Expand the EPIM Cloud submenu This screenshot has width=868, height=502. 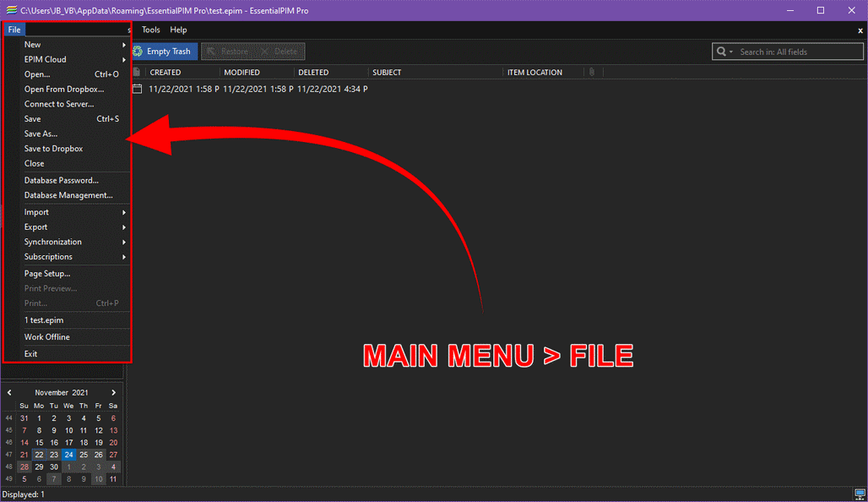point(75,59)
